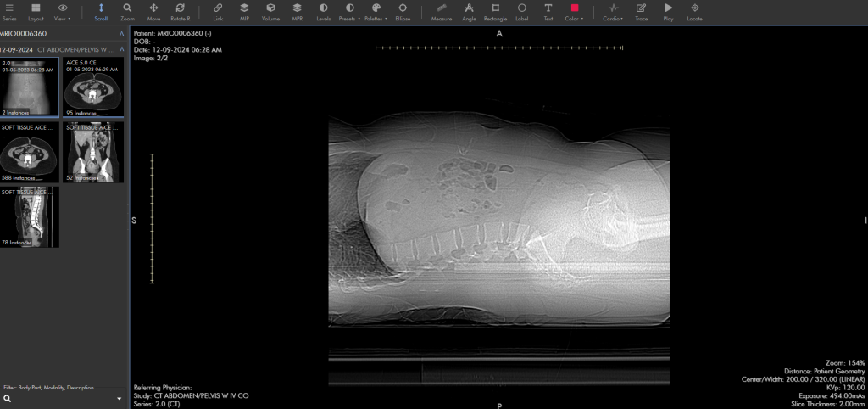Open the filter dropdown arrow

pos(119,399)
